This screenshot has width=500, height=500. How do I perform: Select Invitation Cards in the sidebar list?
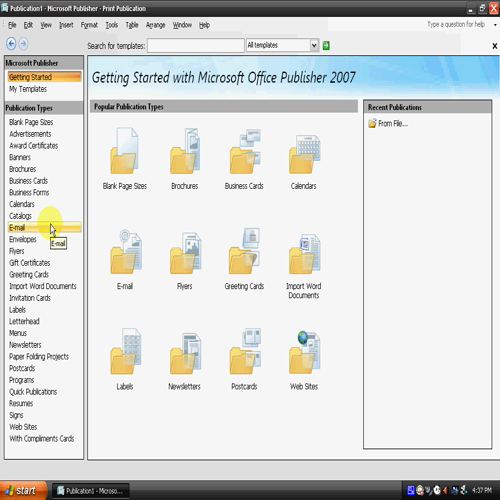coord(30,298)
